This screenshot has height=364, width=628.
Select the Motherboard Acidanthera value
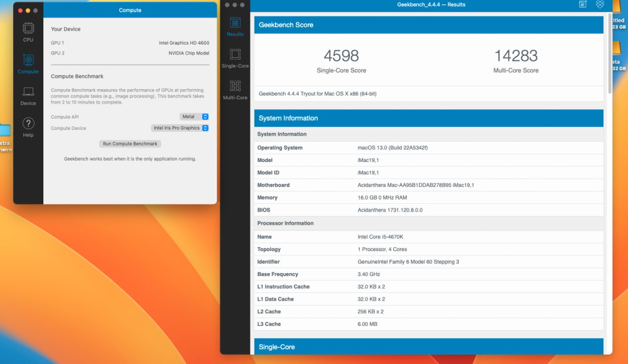point(416,185)
